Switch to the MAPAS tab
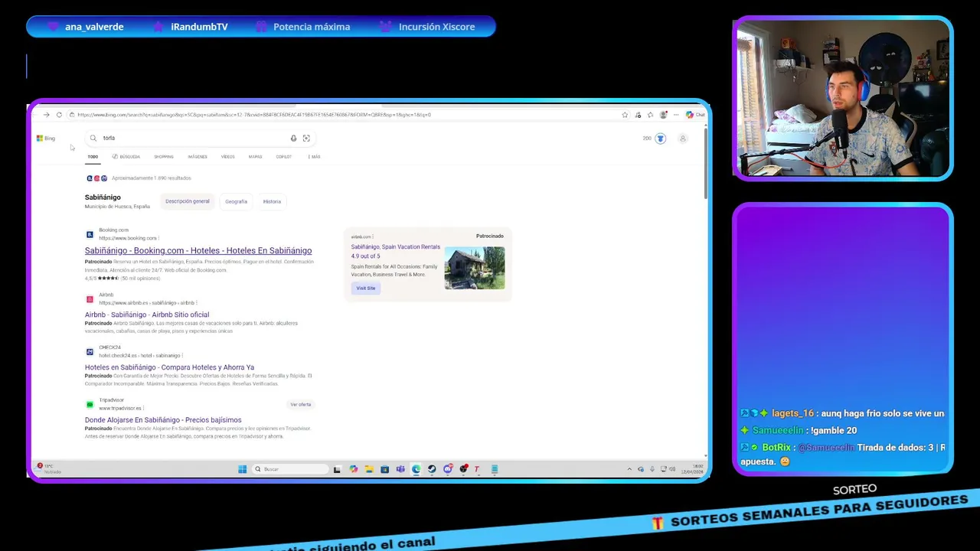 pyautogui.click(x=255, y=157)
